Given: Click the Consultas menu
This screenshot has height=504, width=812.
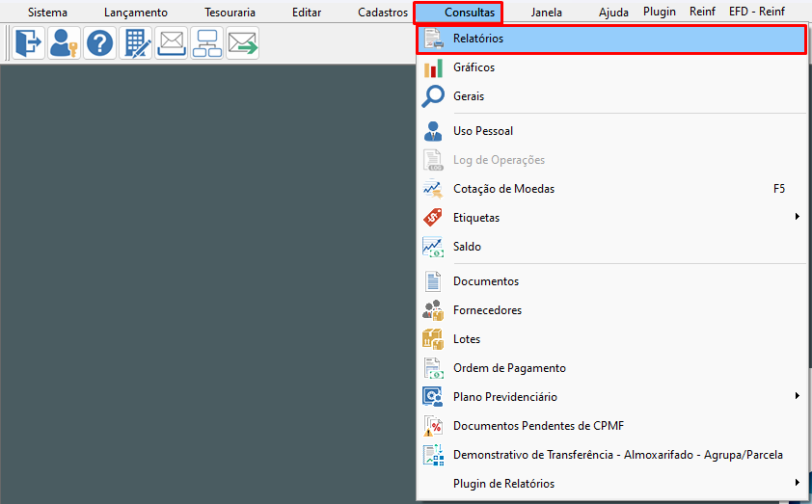Looking at the screenshot, I should click(x=458, y=13).
